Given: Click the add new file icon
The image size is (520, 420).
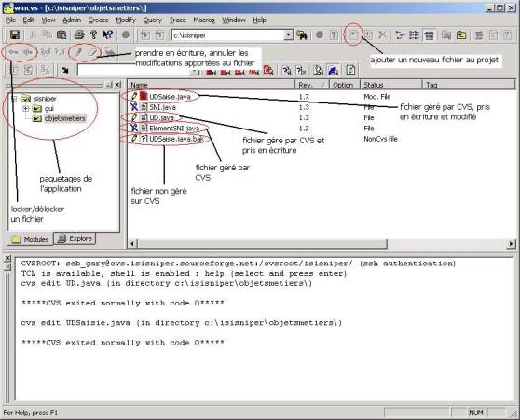Looking at the screenshot, I should pyautogui.click(x=353, y=34).
